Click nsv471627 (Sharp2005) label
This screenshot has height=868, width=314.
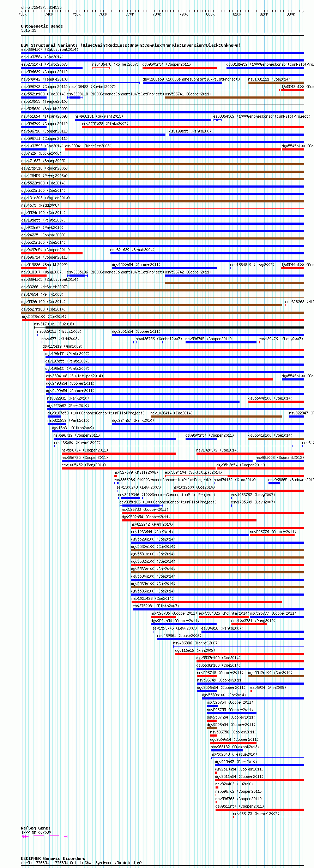pyautogui.click(x=43, y=161)
